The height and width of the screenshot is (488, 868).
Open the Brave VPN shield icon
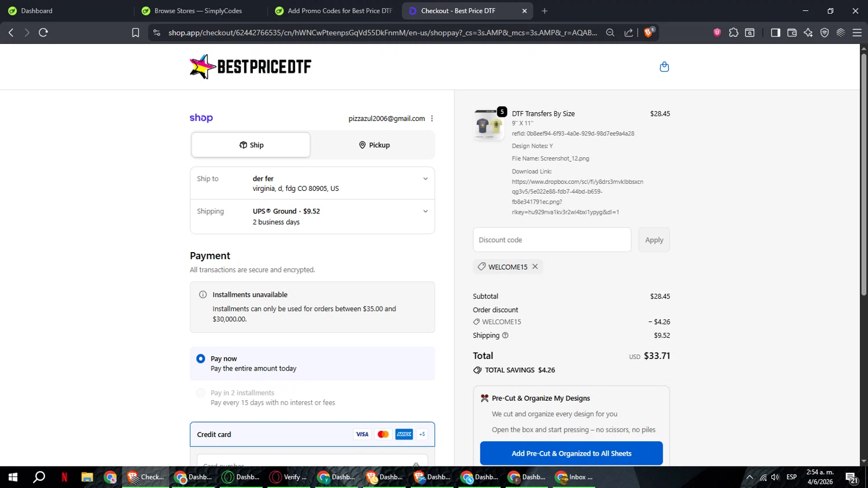click(x=825, y=32)
